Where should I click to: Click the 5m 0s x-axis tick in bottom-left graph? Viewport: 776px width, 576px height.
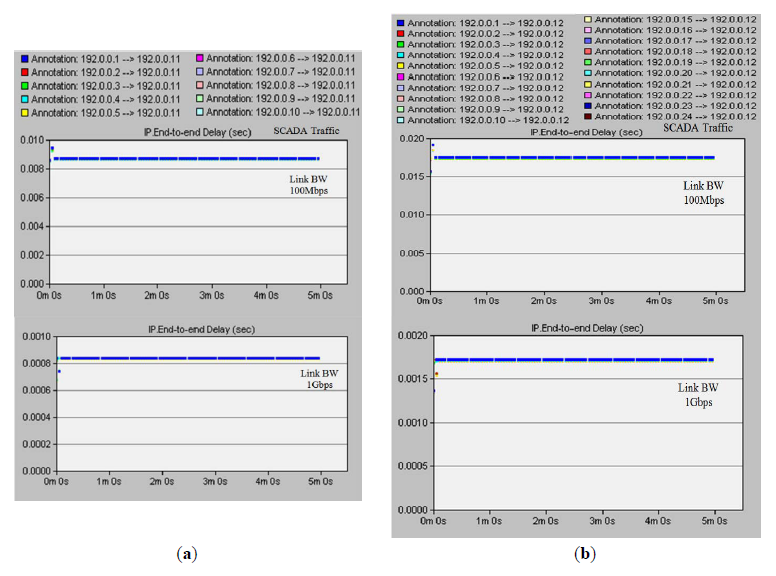[320, 481]
